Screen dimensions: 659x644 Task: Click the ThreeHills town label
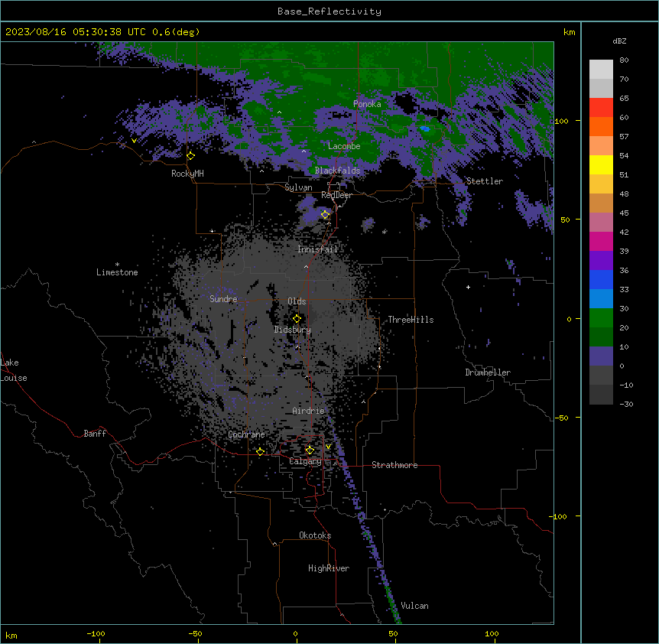(x=411, y=320)
